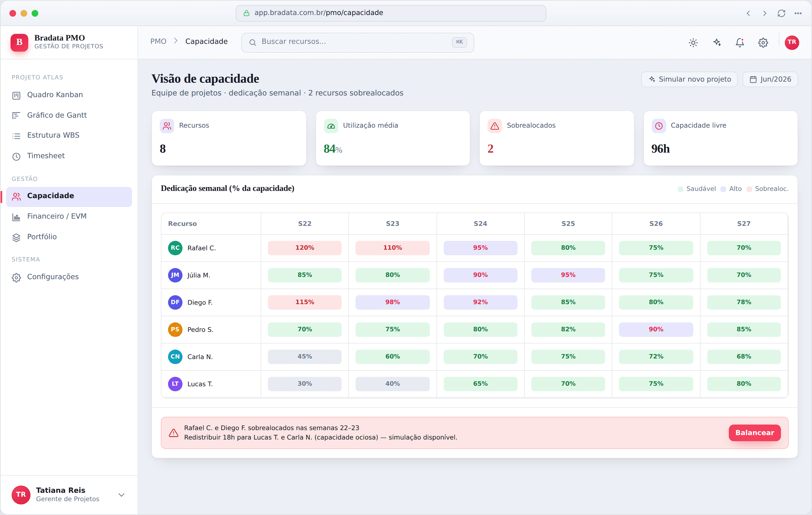Click the TR user avatar in header
The height and width of the screenshot is (515, 812).
[x=791, y=42]
